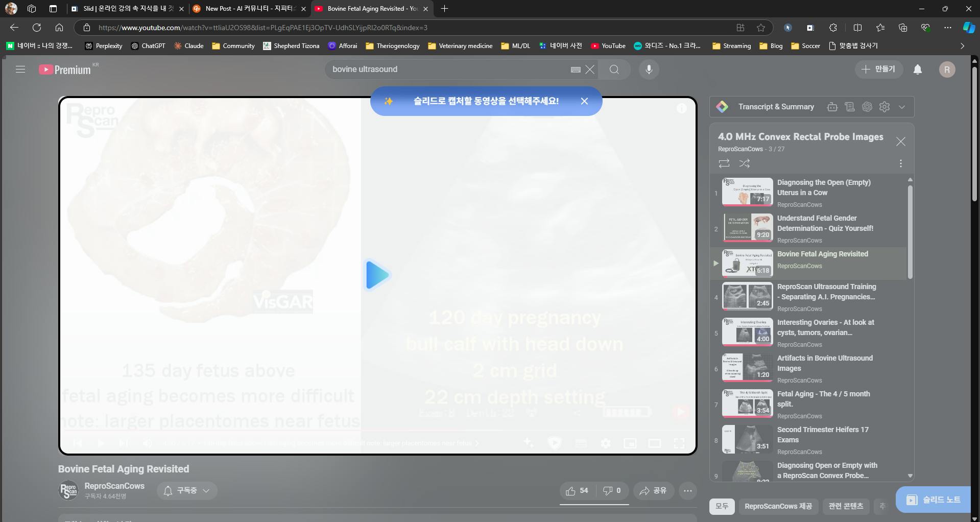
Task: Open the browser Extensions puzzle icon
Action: point(833,28)
